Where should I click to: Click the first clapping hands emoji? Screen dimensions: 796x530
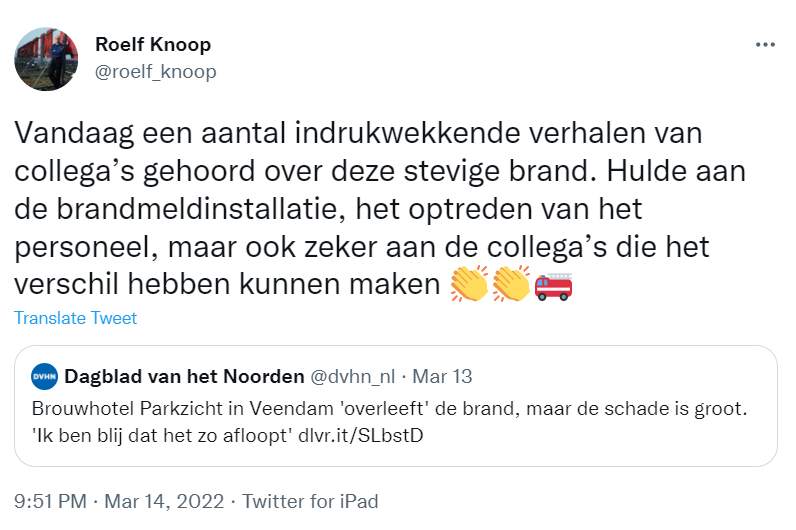coord(468,284)
